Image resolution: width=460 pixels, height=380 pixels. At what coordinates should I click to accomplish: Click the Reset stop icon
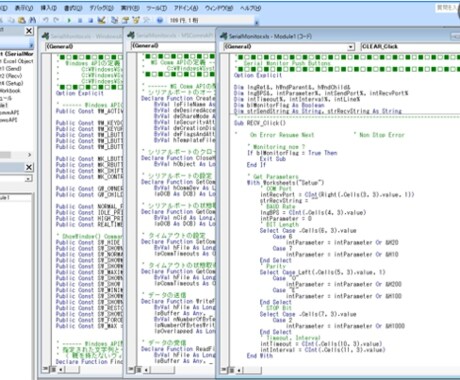coord(90,20)
